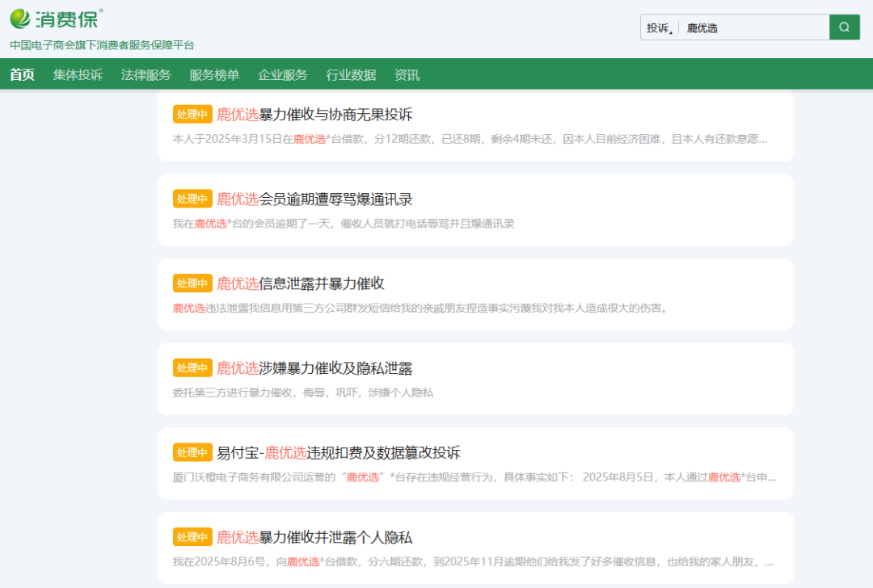Screen dimensions: 873x588
Task: Click the search field containing 鹿优选
Action: click(752, 27)
